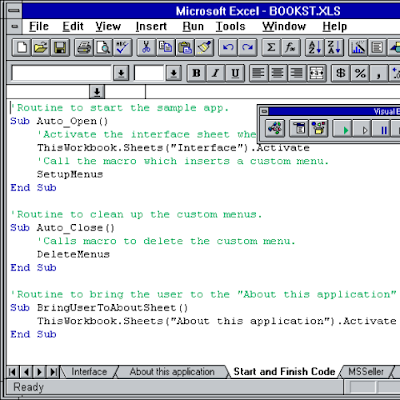Cut selection with the scissors icon

click(x=146, y=48)
